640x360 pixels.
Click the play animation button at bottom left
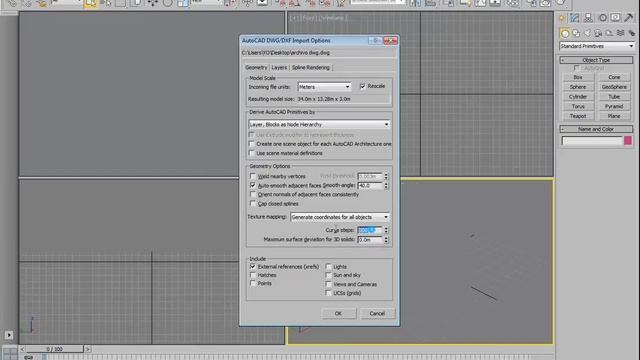coord(9,335)
